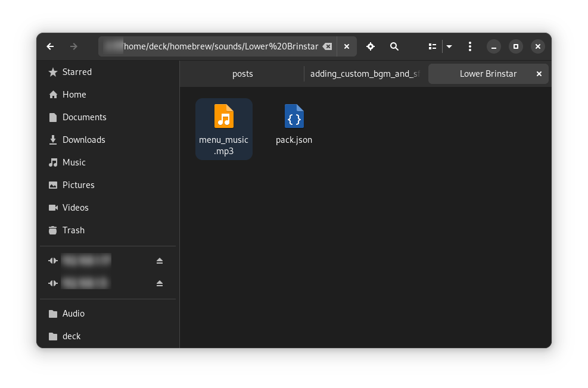Click second network mount's drive icon
The width and height of the screenshot is (588, 388).
click(x=53, y=283)
